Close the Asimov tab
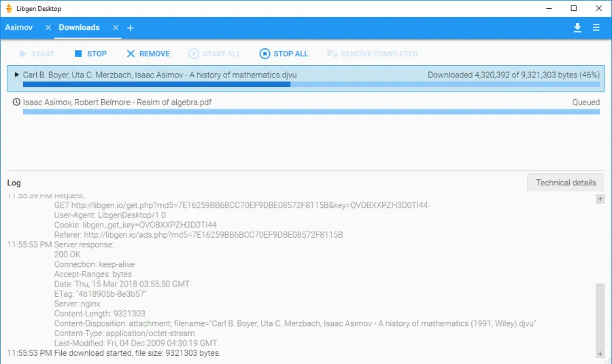Viewport: 612px width, 364px height. pyautogui.click(x=48, y=28)
